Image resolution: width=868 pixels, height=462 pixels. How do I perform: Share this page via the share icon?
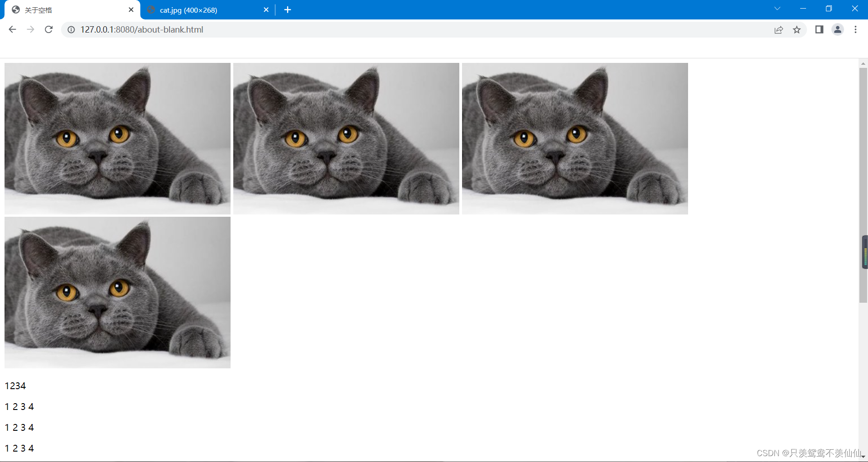(x=778, y=29)
